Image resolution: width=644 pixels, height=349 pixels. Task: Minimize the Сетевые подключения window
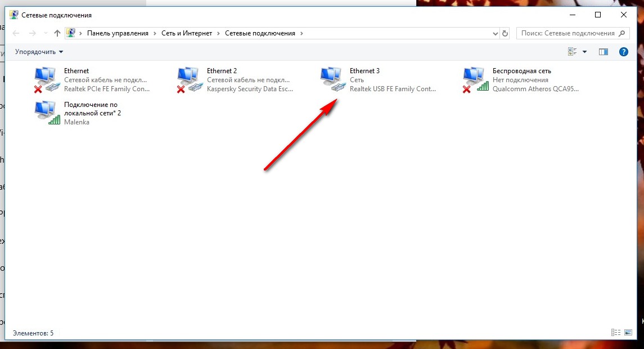(x=573, y=15)
